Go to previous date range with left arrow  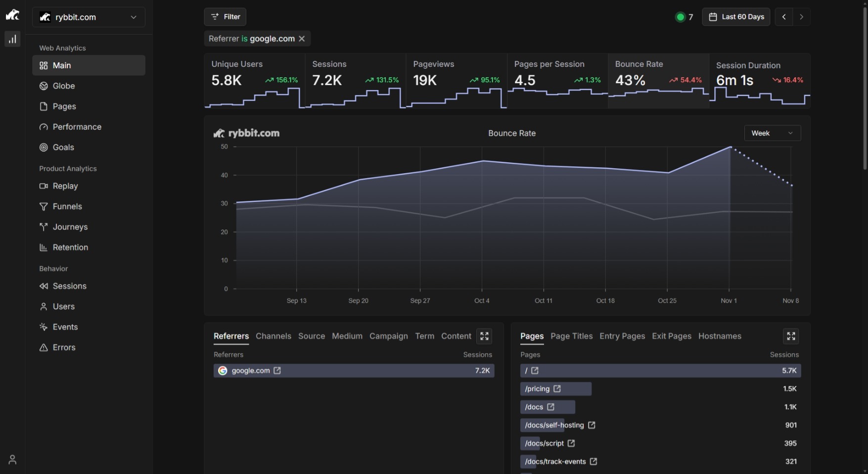pos(784,17)
